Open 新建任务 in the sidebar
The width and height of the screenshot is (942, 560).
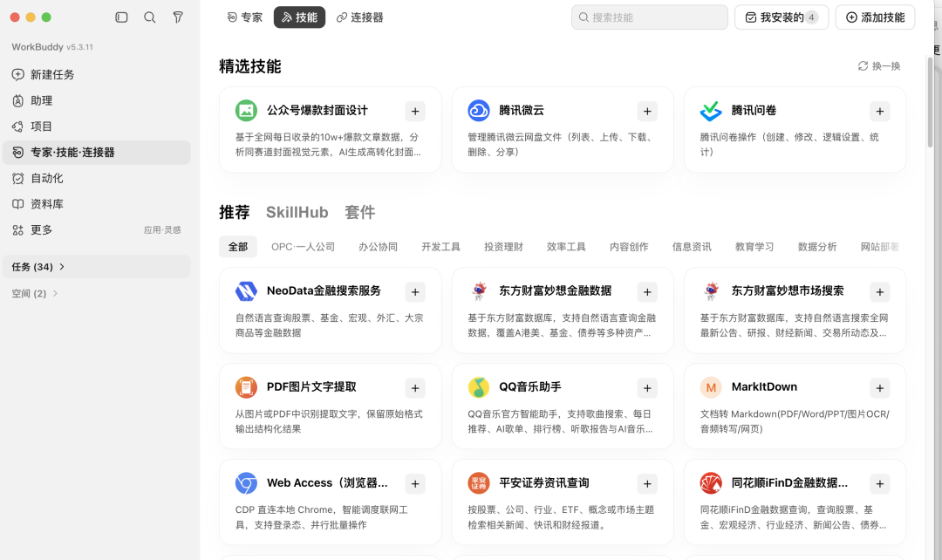pos(97,74)
